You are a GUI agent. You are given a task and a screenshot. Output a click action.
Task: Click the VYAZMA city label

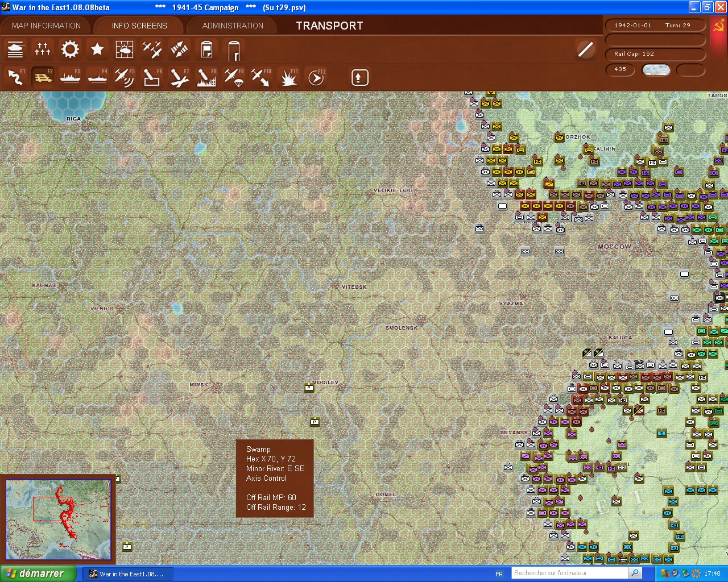[x=511, y=304]
